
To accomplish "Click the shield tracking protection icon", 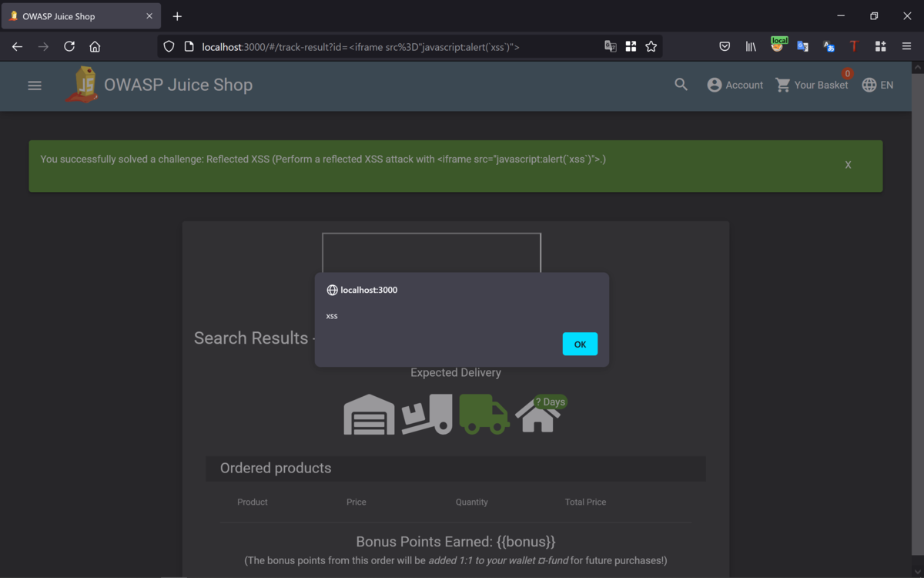I will coord(169,46).
